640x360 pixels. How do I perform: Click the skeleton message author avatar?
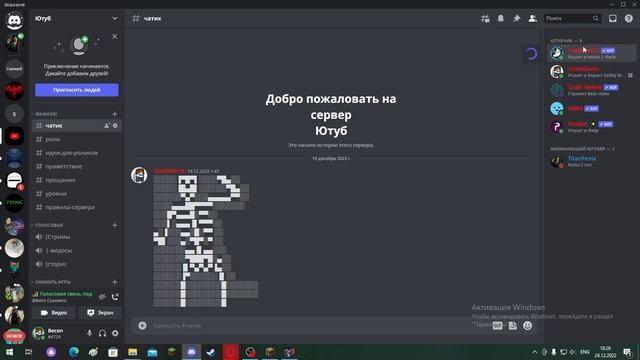tap(139, 175)
